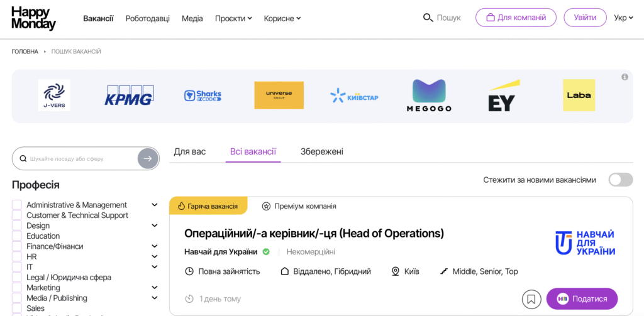Image resolution: width=644 pixels, height=316 pixels.
Task: Check the Customer & Technical Support checkbox
Action: (x=17, y=215)
